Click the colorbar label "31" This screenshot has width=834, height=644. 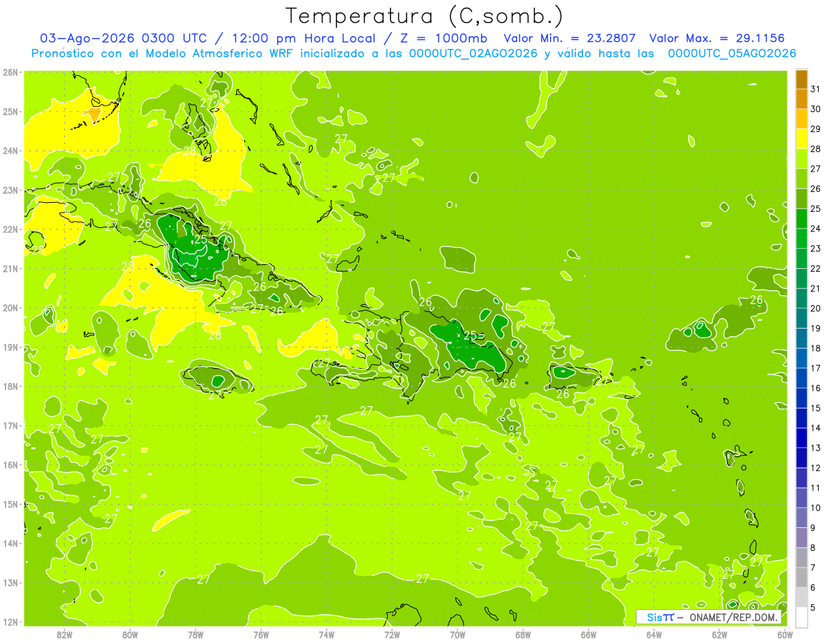pyautogui.click(x=815, y=88)
